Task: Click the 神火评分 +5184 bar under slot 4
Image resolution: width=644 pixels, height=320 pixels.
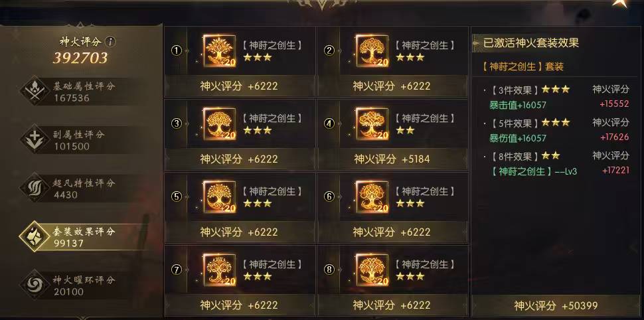Action: pos(392,159)
